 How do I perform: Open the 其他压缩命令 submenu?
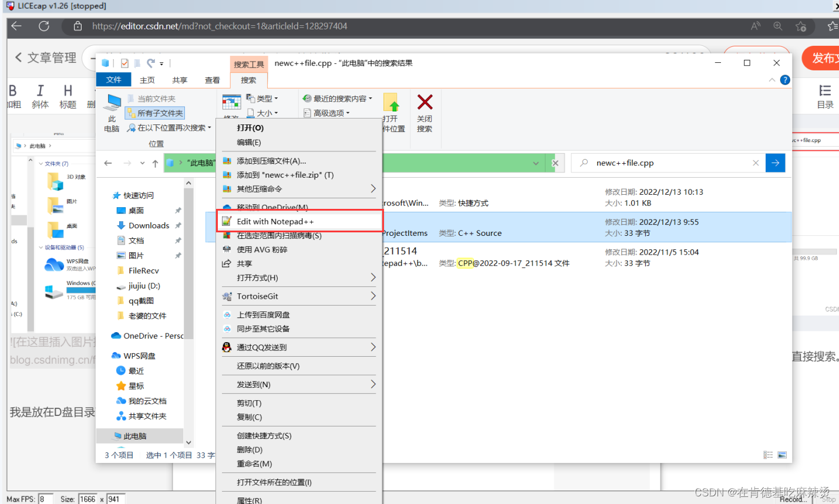(299, 189)
